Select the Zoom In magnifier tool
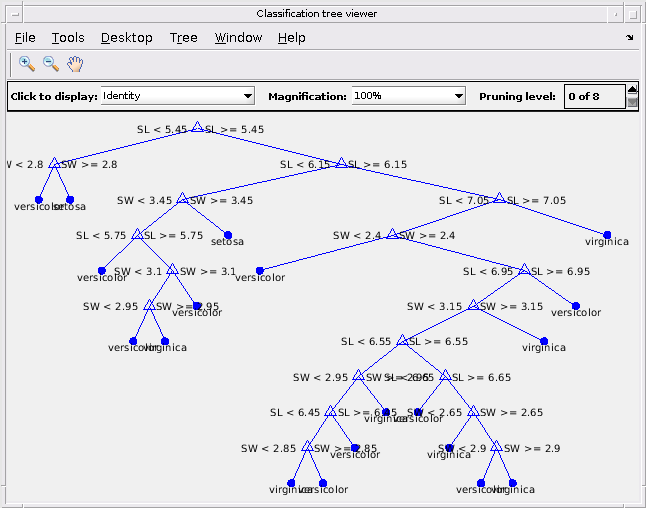 (27, 64)
